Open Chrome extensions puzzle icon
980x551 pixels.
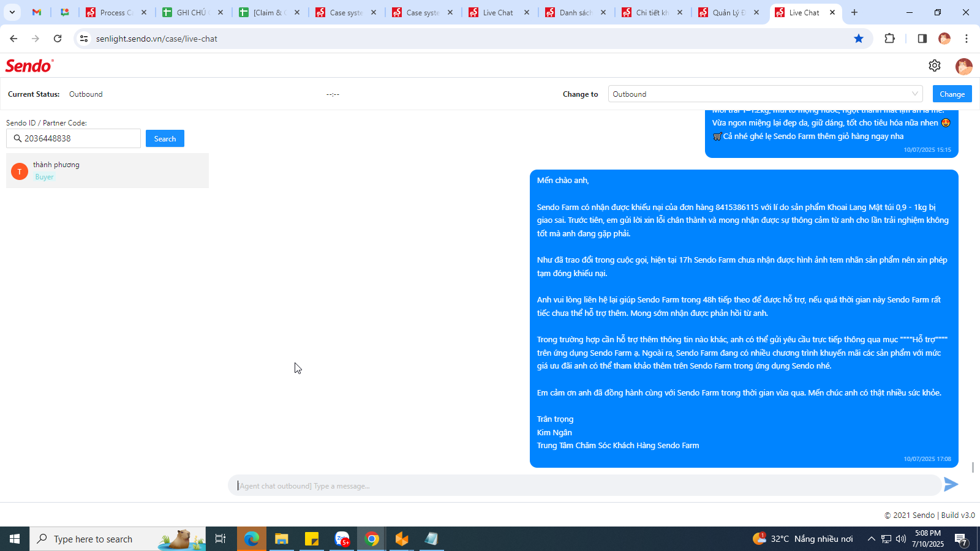tap(890, 39)
